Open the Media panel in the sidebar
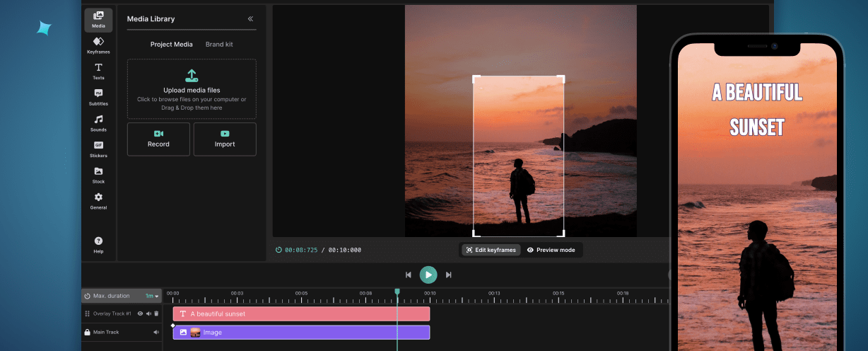This screenshot has width=868, height=351. [98, 20]
